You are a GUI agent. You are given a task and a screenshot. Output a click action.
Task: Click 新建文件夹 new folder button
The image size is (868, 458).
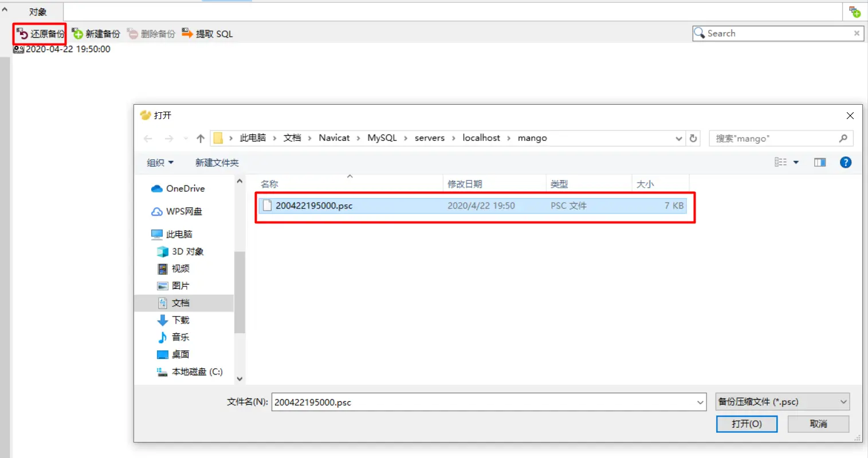tap(217, 163)
